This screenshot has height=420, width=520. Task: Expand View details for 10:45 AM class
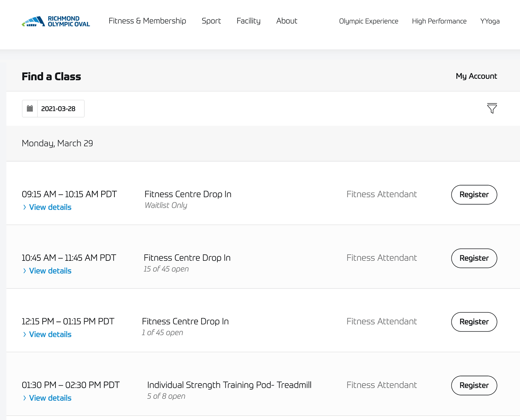pyautogui.click(x=50, y=271)
